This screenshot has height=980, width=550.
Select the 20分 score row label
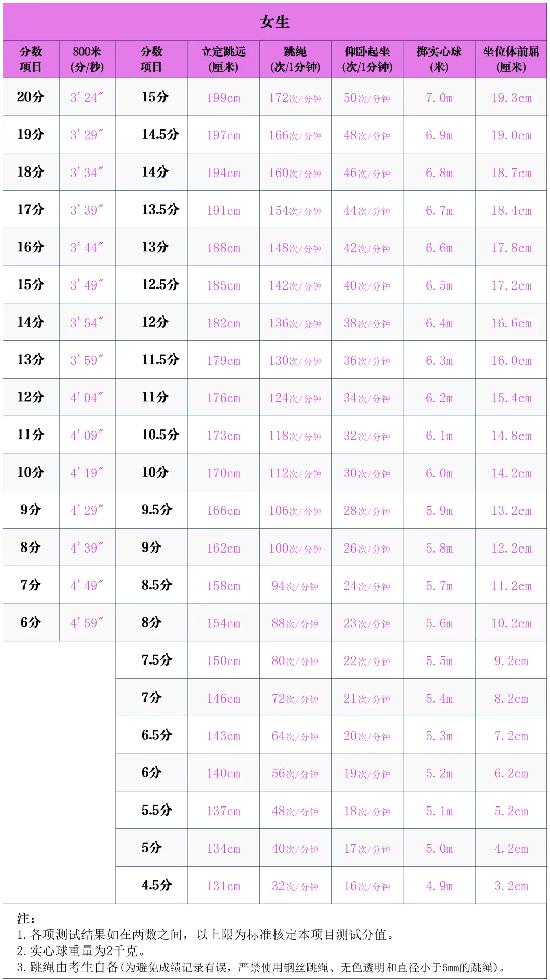coord(31,97)
